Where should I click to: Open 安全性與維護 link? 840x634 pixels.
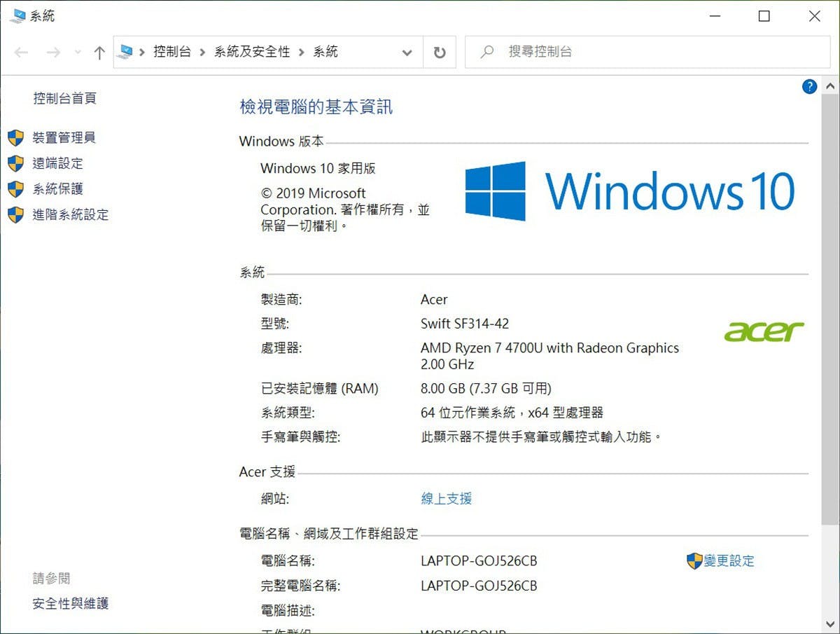(x=71, y=603)
